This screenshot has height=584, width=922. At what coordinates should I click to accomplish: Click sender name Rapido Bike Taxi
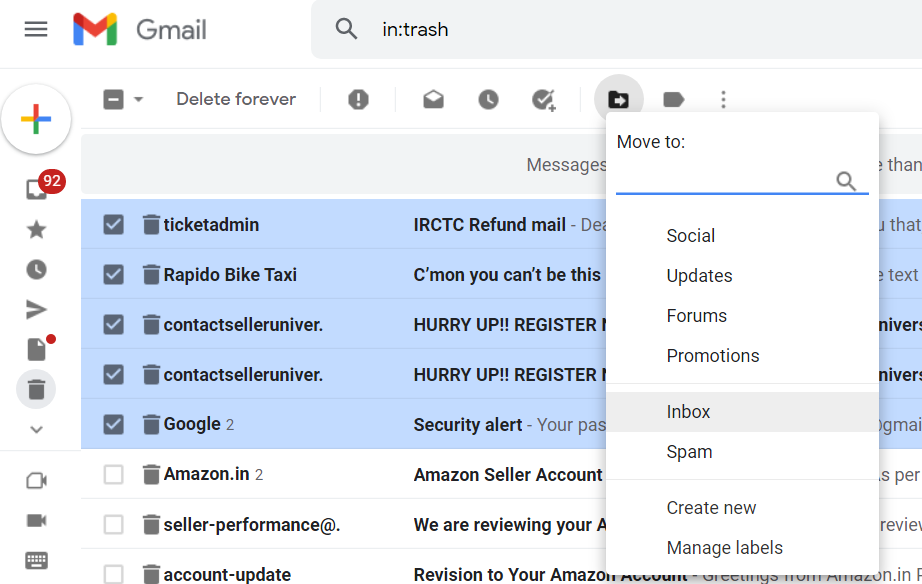tap(230, 275)
